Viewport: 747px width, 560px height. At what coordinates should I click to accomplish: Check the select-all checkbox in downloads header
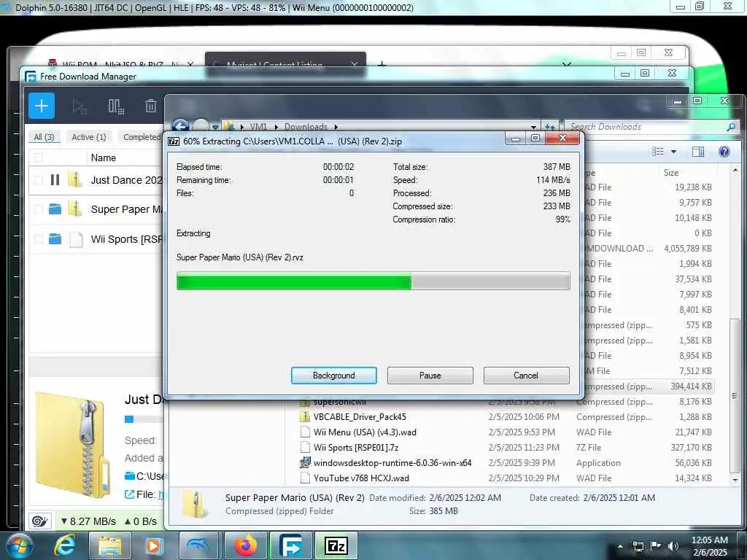39,157
